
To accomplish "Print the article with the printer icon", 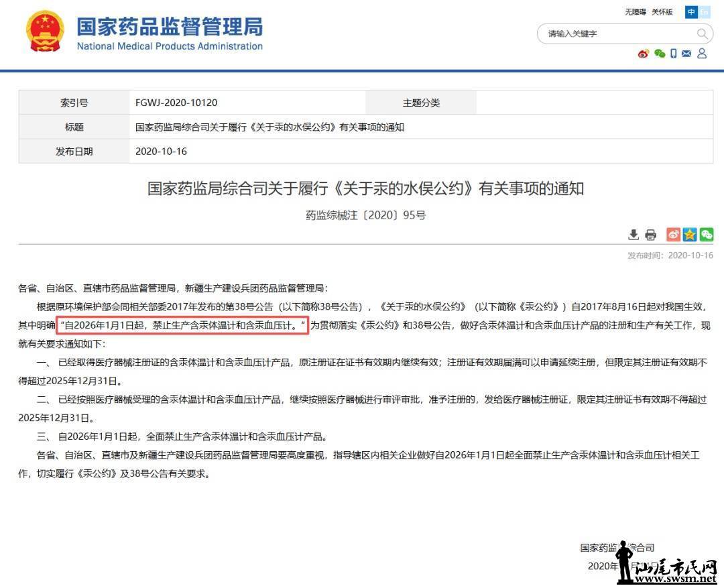I will tap(650, 235).
